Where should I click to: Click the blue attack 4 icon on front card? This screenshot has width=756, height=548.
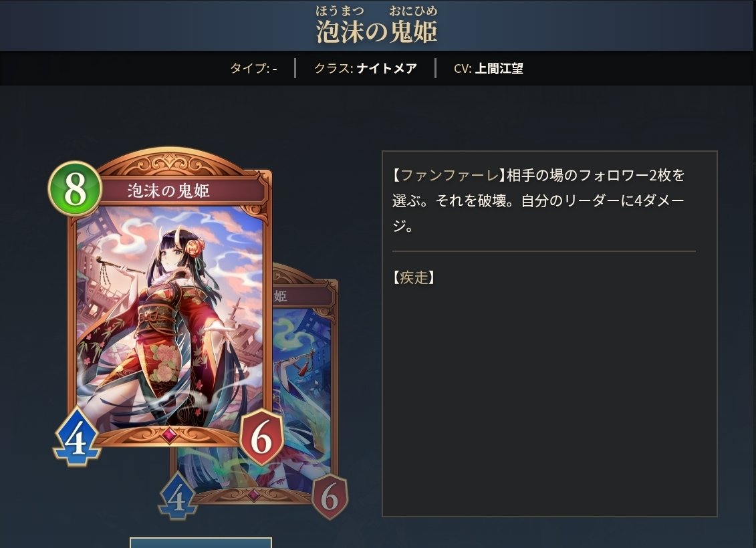(x=77, y=437)
